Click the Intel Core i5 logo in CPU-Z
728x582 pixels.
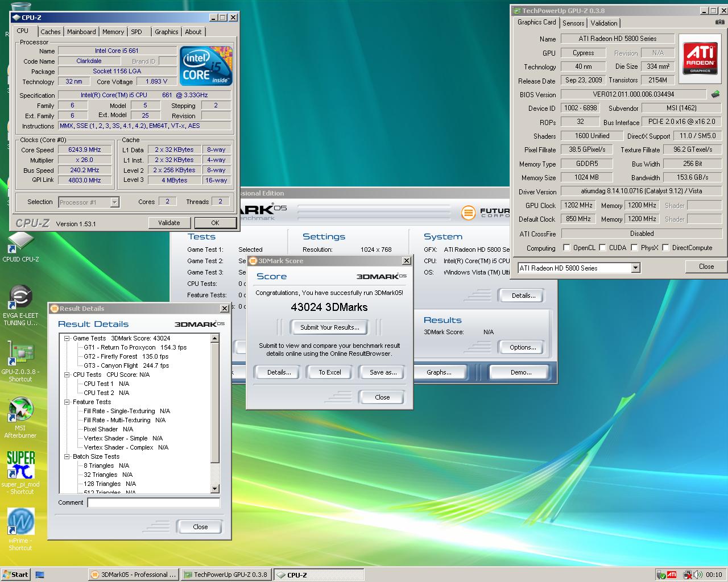point(206,66)
